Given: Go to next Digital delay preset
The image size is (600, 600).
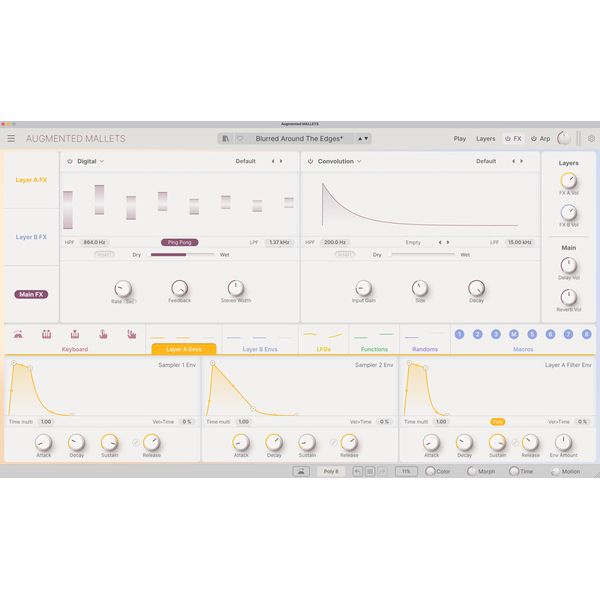Looking at the screenshot, I should [281, 161].
